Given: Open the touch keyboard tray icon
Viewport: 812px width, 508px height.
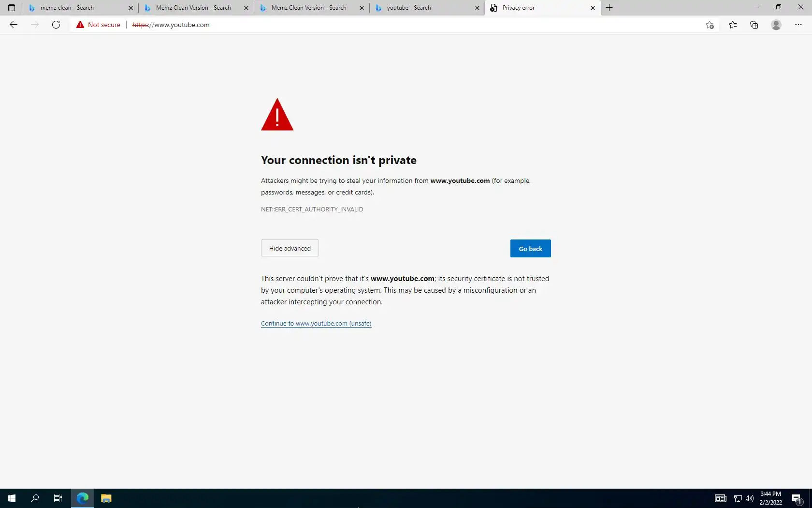Looking at the screenshot, I should (x=721, y=498).
